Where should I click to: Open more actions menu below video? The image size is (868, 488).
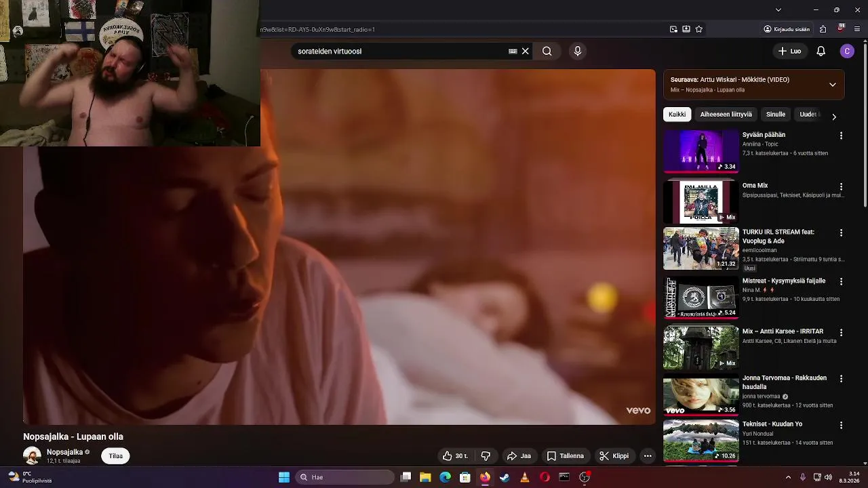point(648,456)
